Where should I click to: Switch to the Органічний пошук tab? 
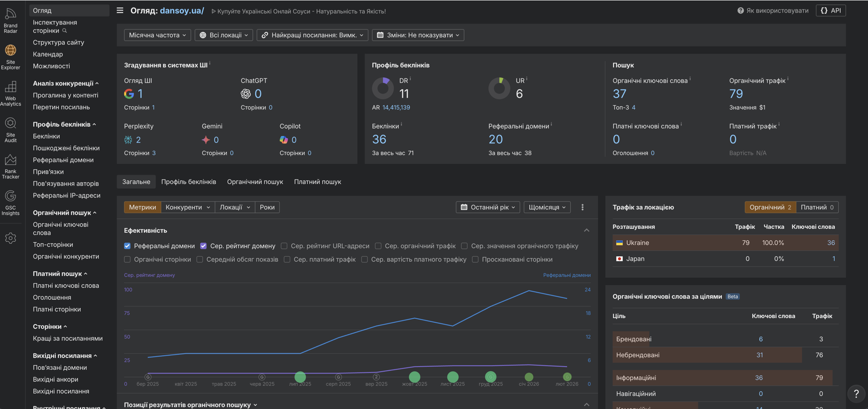click(255, 182)
